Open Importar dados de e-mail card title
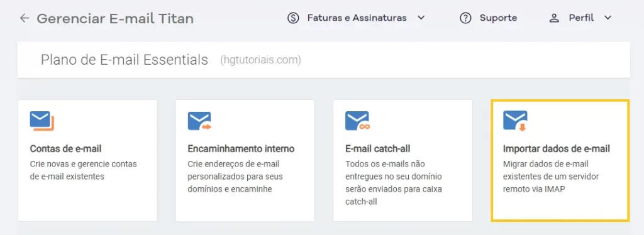Viewport: 644px width, 235px height. coord(557,148)
